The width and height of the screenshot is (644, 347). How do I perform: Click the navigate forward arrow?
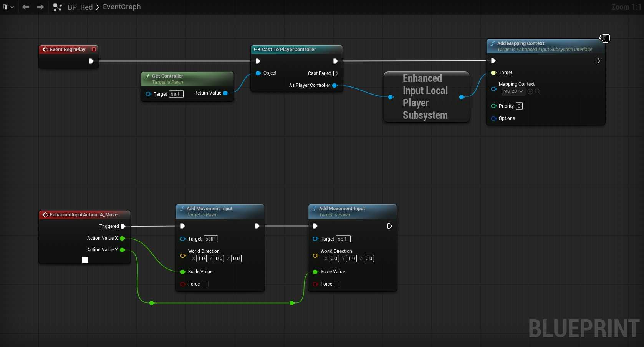click(x=40, y=7)
